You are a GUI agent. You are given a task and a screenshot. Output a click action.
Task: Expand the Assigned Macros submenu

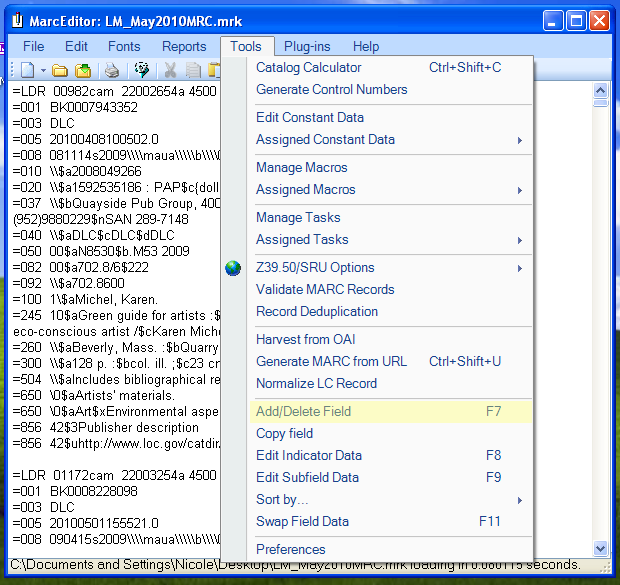click(x=519, y=190)
